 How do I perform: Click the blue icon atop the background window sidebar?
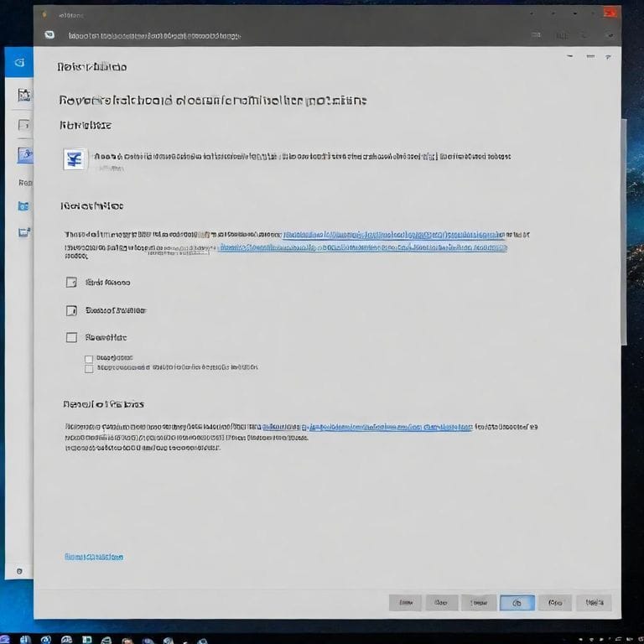(x=19, y=62)
